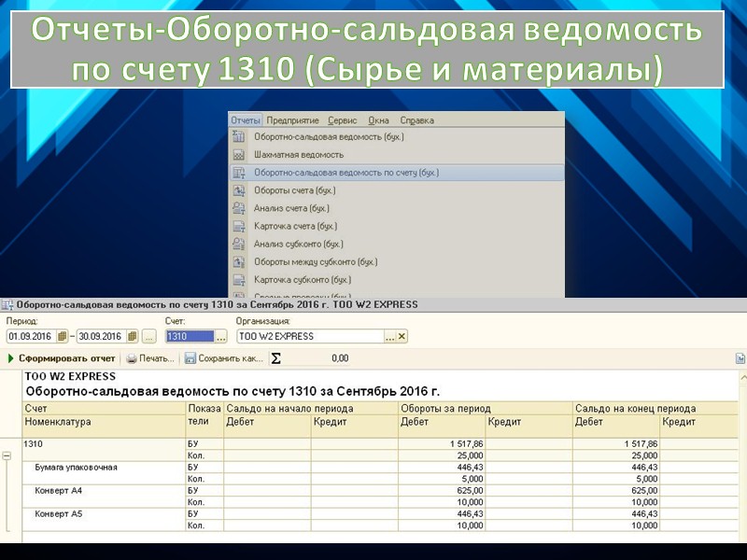
Task: Open the Отчеты menu
Action: pos(246,120)
